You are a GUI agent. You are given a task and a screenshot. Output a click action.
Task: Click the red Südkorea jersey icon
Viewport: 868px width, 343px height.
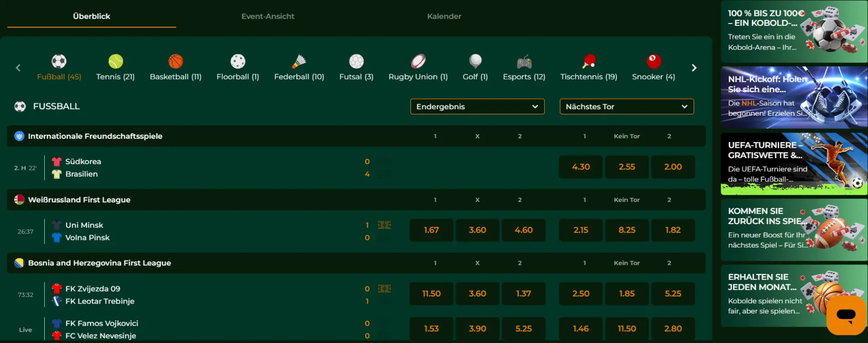[57, 161]
